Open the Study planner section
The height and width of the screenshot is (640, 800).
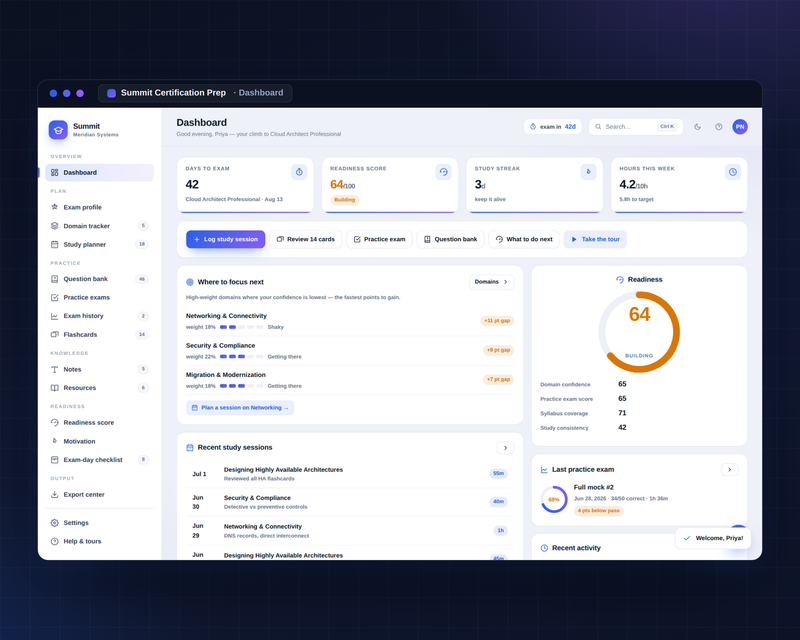tap(99, 244)
